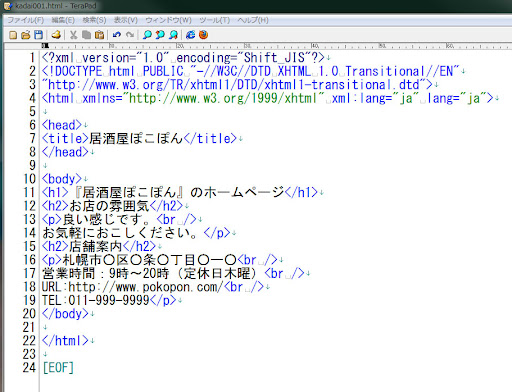This screenshot has width=512, height=392.
Task: Undo the last edit
Action: (117, 35)
